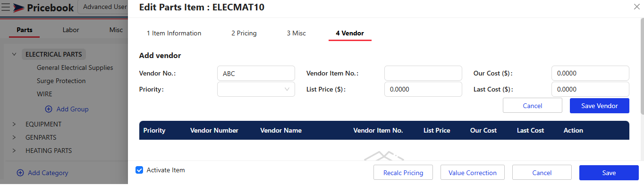
Task: Open the 3 Misc tab
Action: click(296, 33)
